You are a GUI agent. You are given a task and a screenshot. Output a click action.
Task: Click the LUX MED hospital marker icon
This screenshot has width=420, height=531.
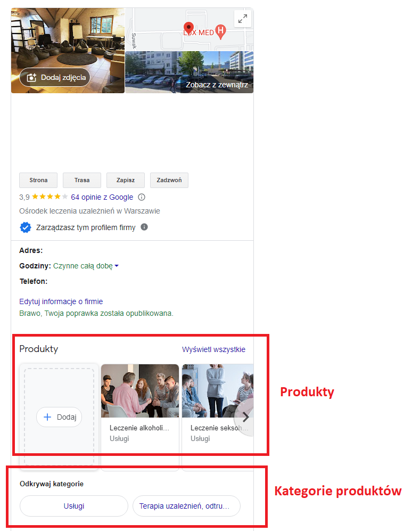(221, 31)
